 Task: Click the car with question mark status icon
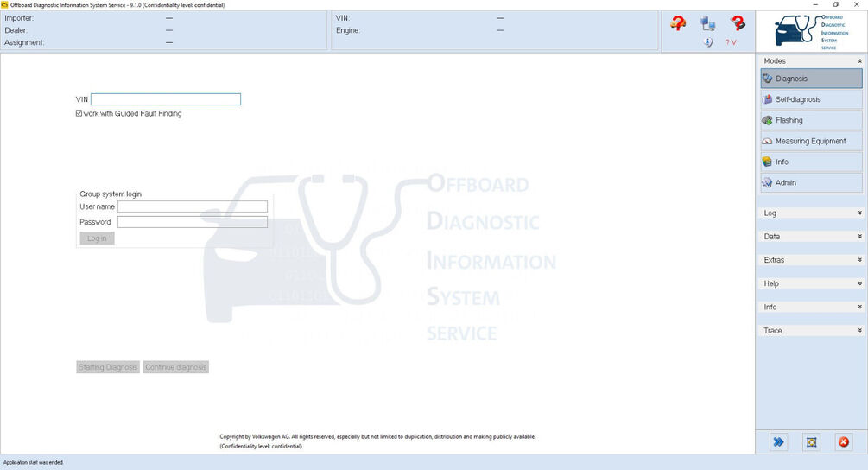pos(678,22)
